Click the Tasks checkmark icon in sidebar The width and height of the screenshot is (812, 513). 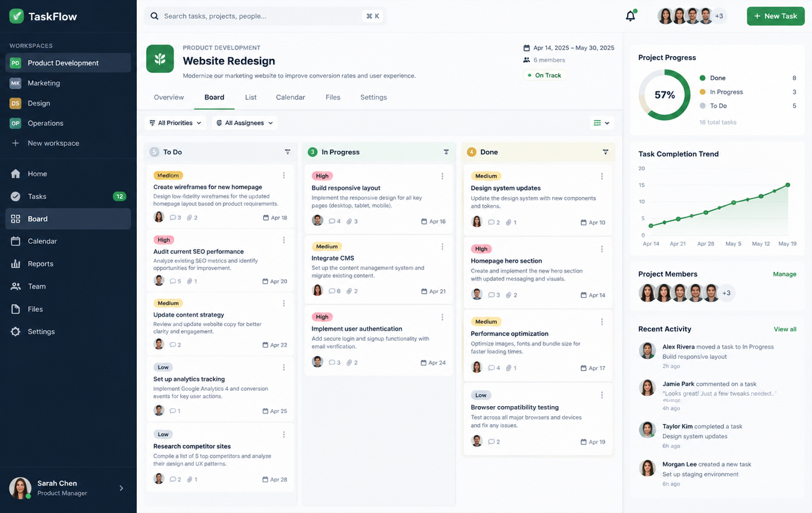click(x=15, y=196)
